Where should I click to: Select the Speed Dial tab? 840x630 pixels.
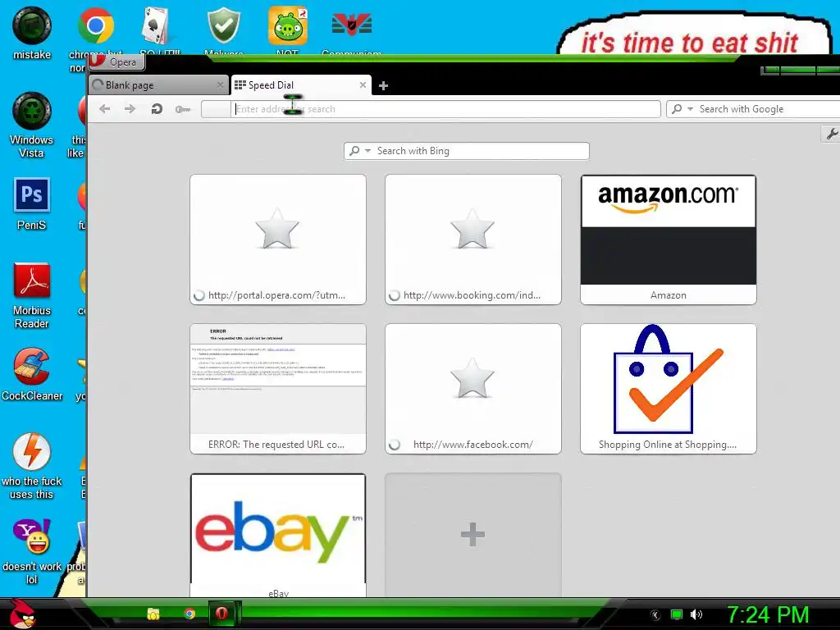(x=300, y=85)
